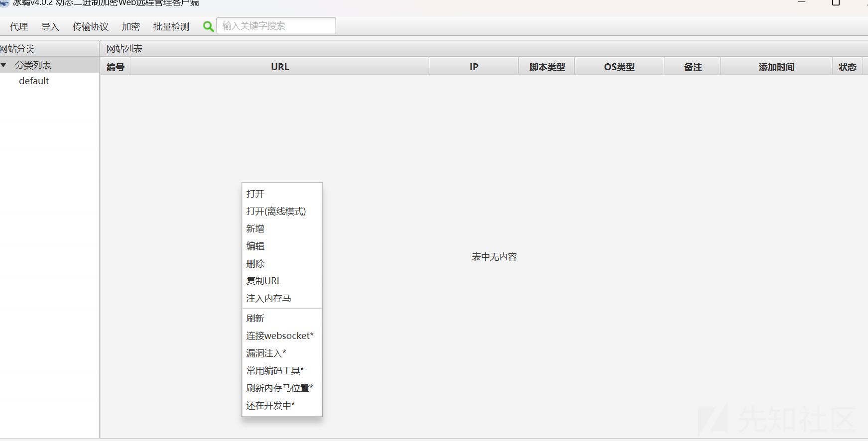Maximize the window
Image resolution: width=868 pixels, height=441 pixels.
click(836, 2)
